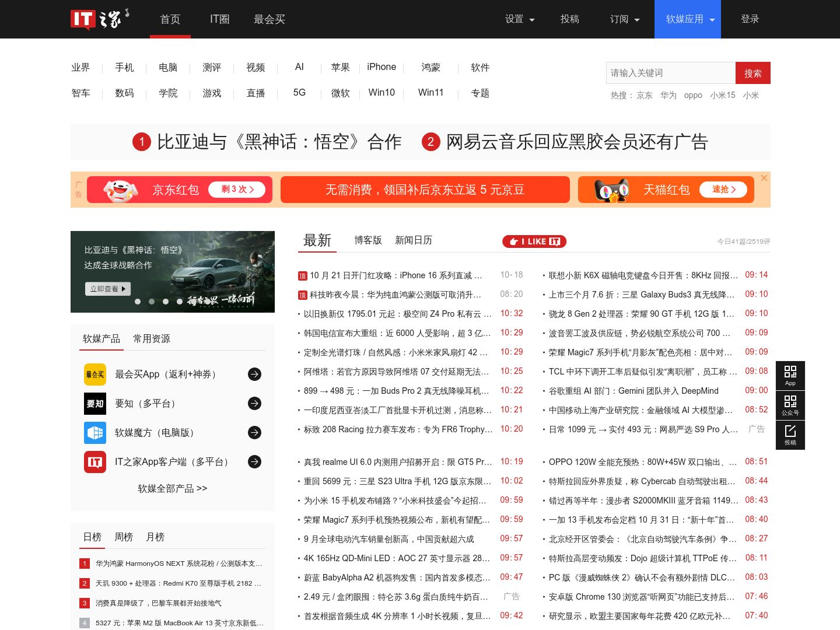Open the Win11 category link
Screen dimensions: 840x630
pos(431,93)
